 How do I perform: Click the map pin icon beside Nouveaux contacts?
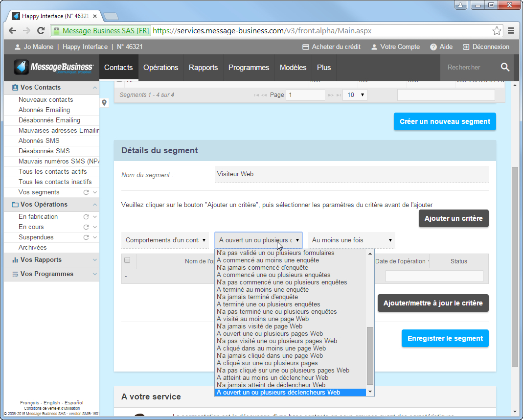[103, 103]
